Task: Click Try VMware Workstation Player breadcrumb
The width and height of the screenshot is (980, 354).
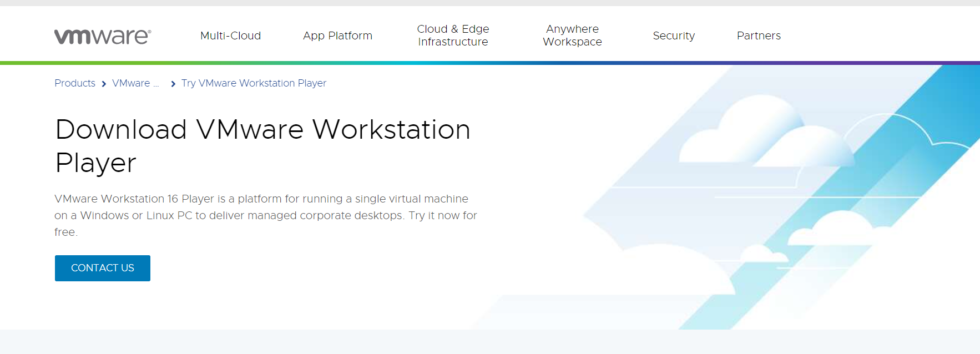Action: [x=254, y=83]
